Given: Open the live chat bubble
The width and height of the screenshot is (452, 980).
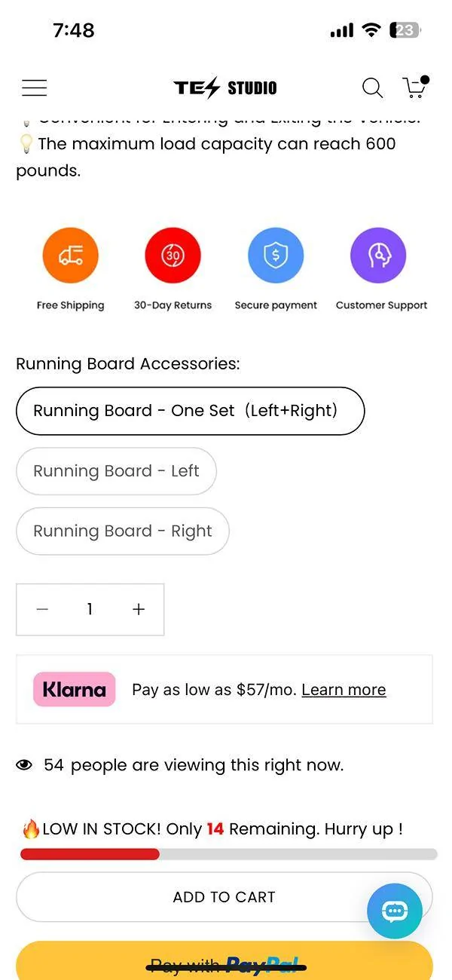Looking at the screenshot, I should coord(395,911).
